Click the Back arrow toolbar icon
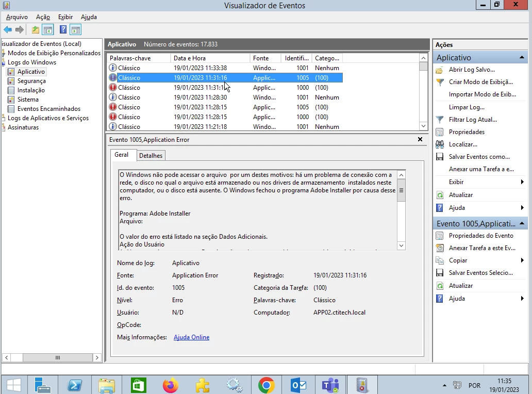The width and height of the screenshot is (532, 394). (8, 30)
